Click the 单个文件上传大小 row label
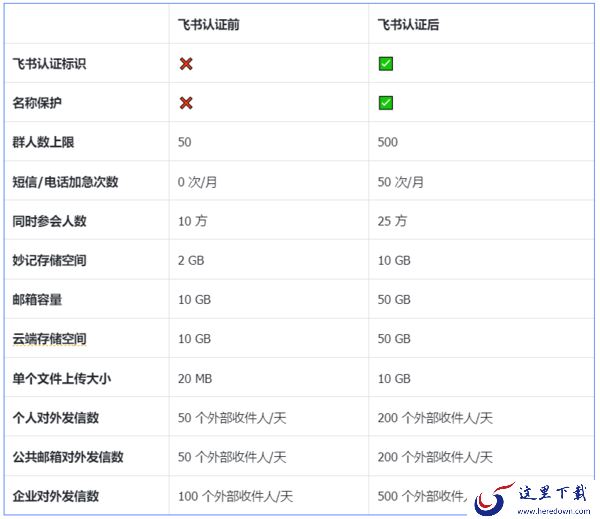Viewport: 600px width, 519px height. [x=62, y=379]
